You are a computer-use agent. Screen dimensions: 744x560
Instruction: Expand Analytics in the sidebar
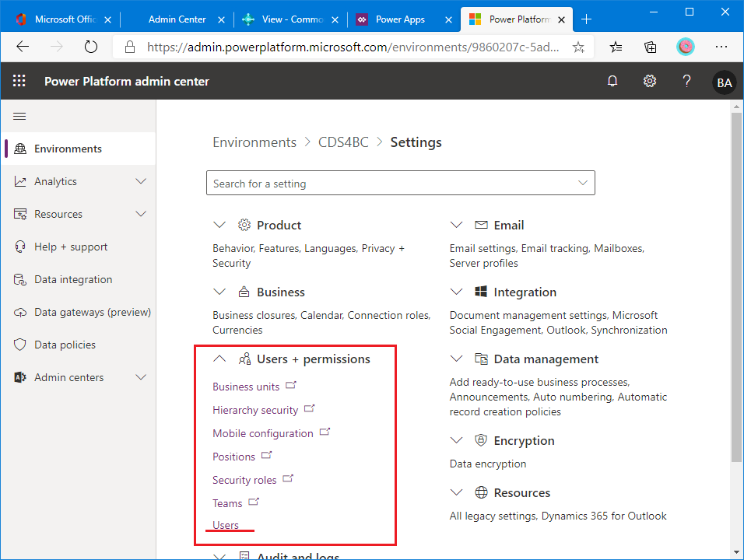click(141, 181)
